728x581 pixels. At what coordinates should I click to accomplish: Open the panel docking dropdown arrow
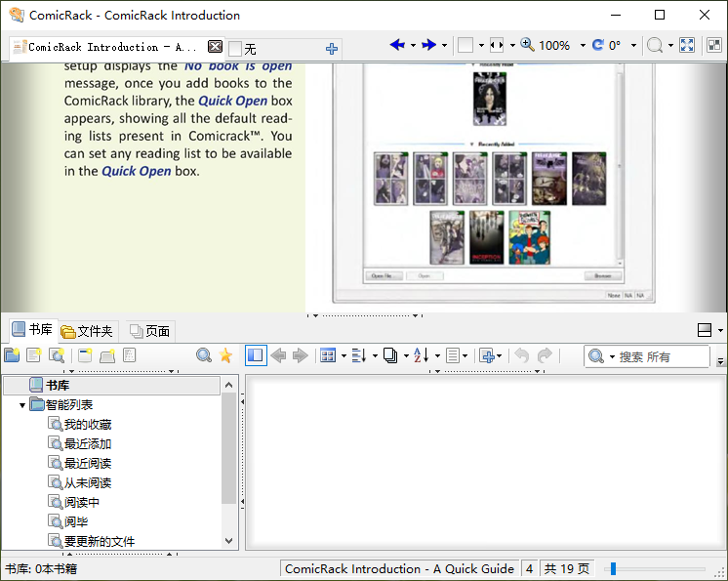tap(720, 331)
